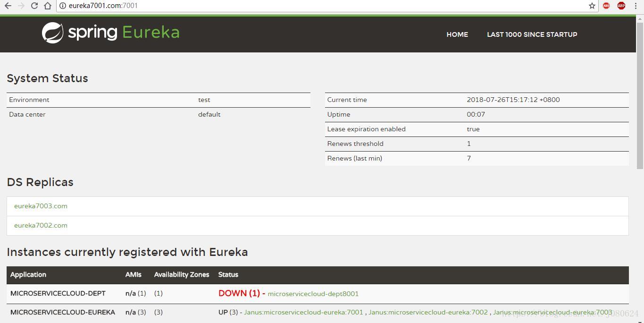Viewport: 644px width, 323px height.
Task: Open LAST 1000 SINCE STARTUP
Action: click(x=532, y=34)
